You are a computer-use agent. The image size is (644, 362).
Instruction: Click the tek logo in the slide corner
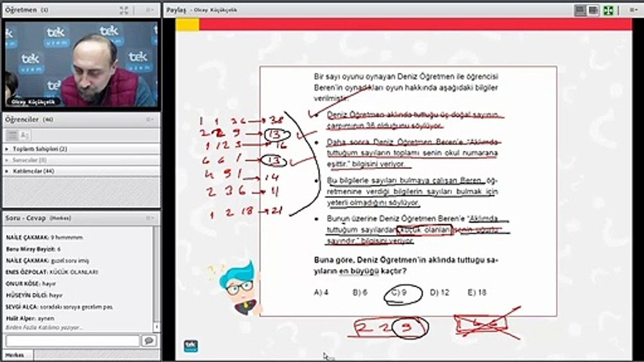(x=191, y=346)
